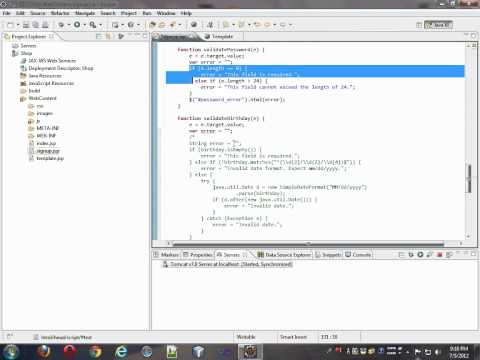Click green Start server icon in Servers view
This screenshot has height=360, width=480.
420,255
